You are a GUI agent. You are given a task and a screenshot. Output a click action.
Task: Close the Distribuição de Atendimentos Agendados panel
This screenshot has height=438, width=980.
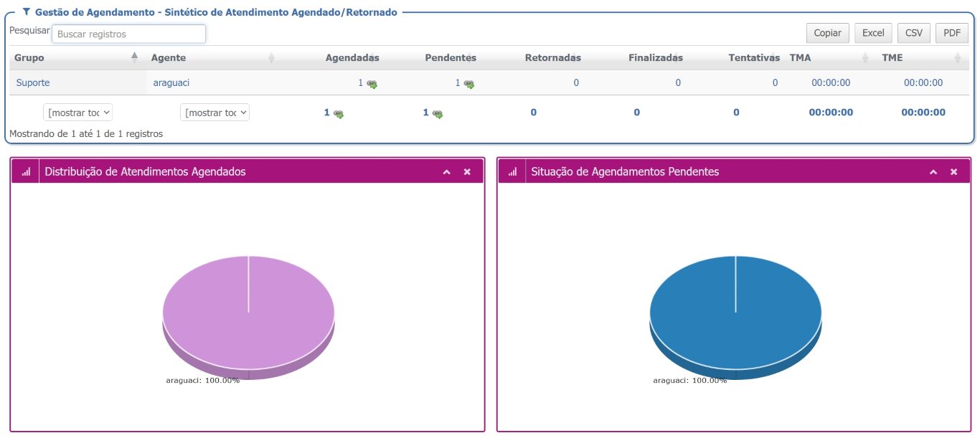coord(467,172)
